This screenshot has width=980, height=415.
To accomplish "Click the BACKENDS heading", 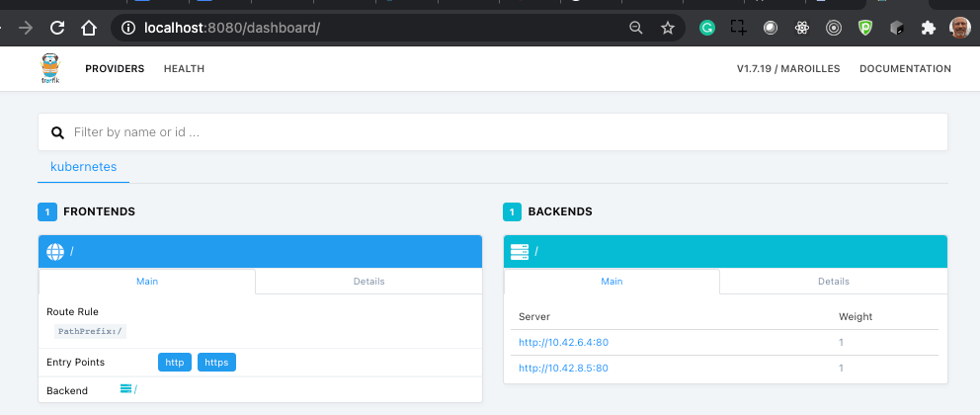I will pyautogui.click(x=560, y=211).
